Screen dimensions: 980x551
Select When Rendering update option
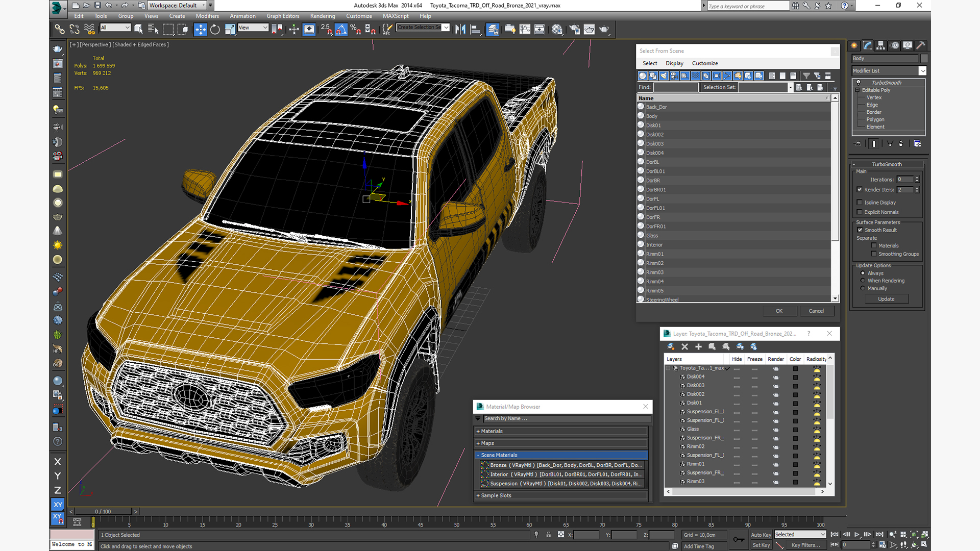(863, 281)
